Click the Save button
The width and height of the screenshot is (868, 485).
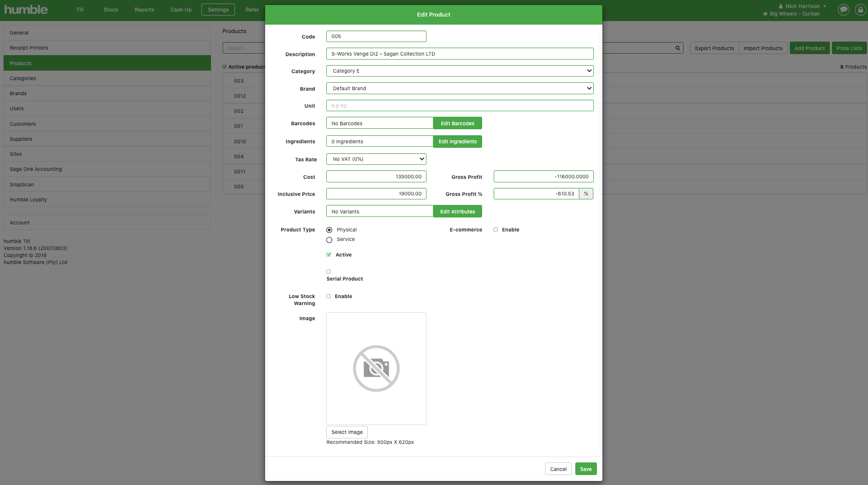coord(586,469)
